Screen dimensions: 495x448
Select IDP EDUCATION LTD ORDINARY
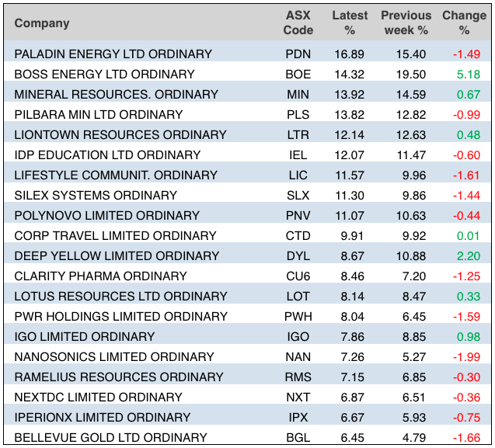click(107, 155)
